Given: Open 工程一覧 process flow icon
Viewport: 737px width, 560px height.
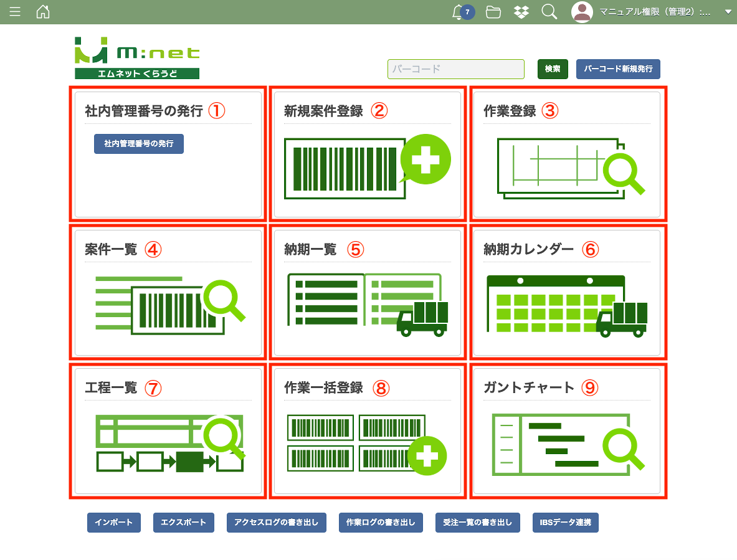Looking at the screenshot, I should (x=169, y=444).
